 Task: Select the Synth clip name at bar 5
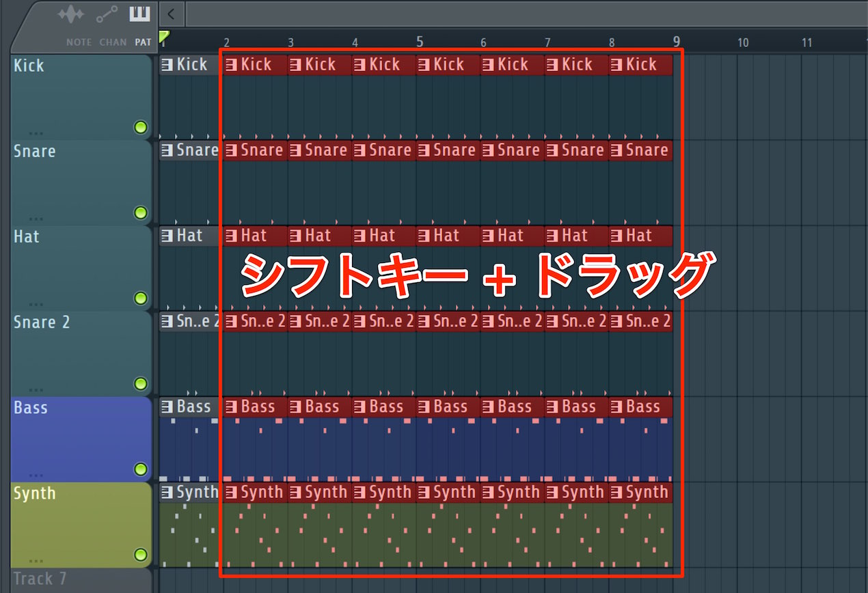coord(455,493)
